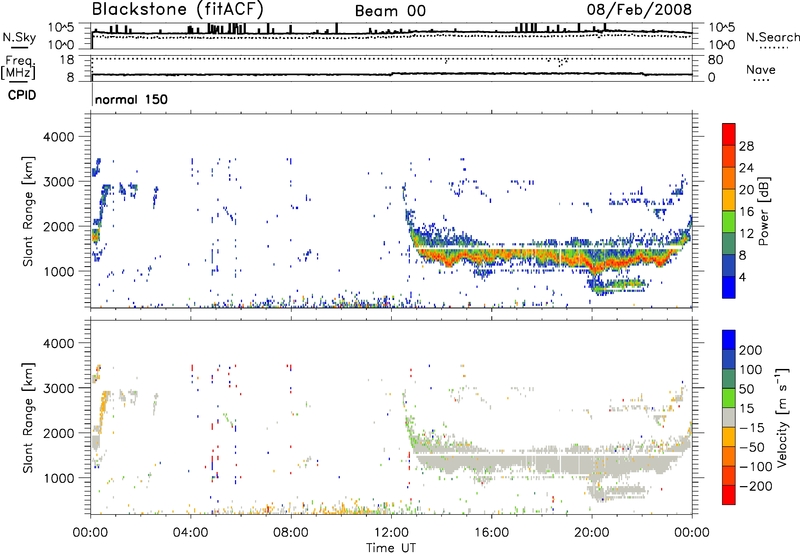Click the '-15' tick on the Velocity scale
Screen dimensions: 800x554
pos(752,427)
